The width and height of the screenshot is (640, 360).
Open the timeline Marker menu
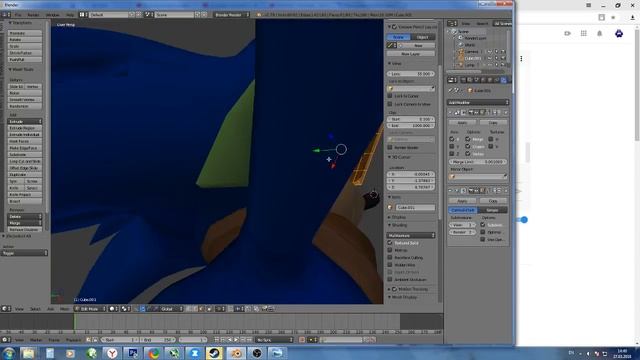[36, 340]
